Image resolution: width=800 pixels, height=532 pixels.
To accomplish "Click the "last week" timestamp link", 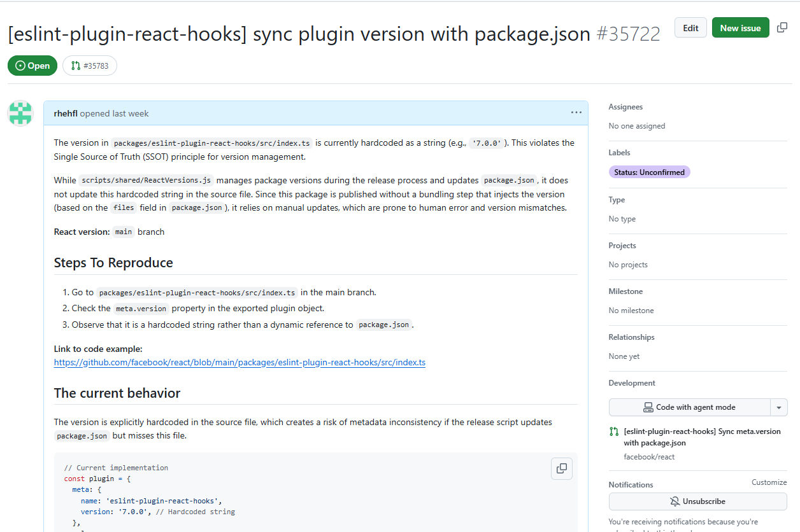I will (x=131, y=113).
